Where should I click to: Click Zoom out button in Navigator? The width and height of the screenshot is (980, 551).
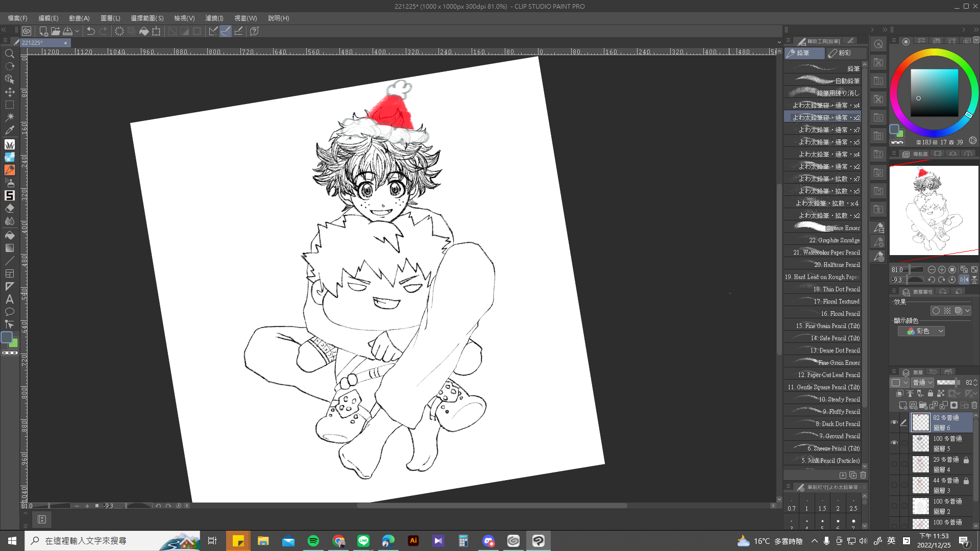(932, 269)
